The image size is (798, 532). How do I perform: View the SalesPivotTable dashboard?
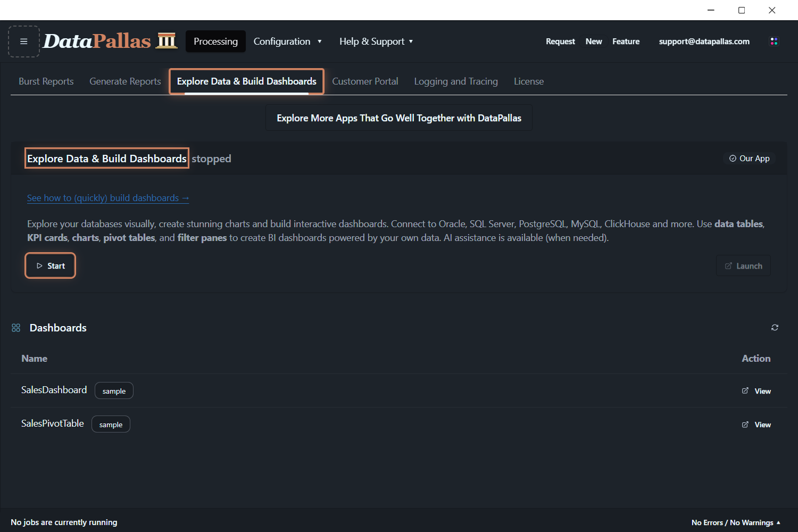(x=756, y=425)
